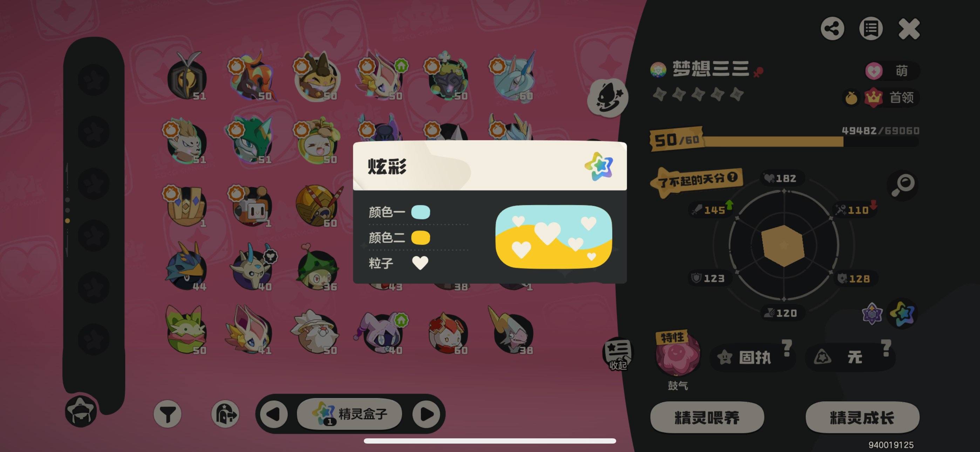
Task: Tap the purple hexagon badge icon
Action: click(872, 314)
